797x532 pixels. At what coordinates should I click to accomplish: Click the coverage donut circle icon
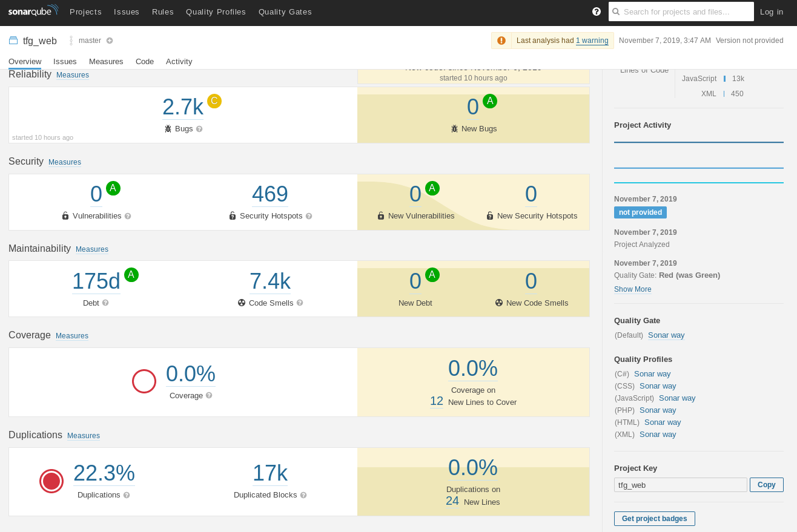click(144, 381)
